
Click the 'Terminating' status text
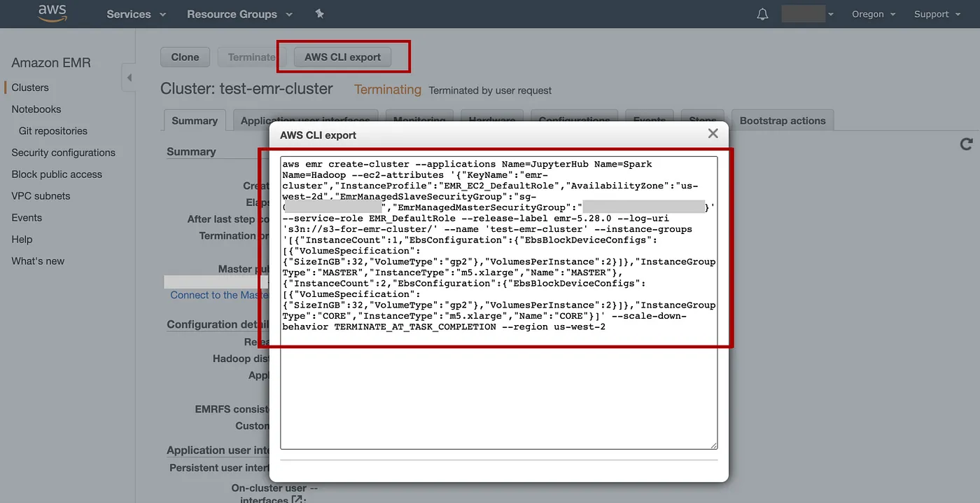[388, 90]
